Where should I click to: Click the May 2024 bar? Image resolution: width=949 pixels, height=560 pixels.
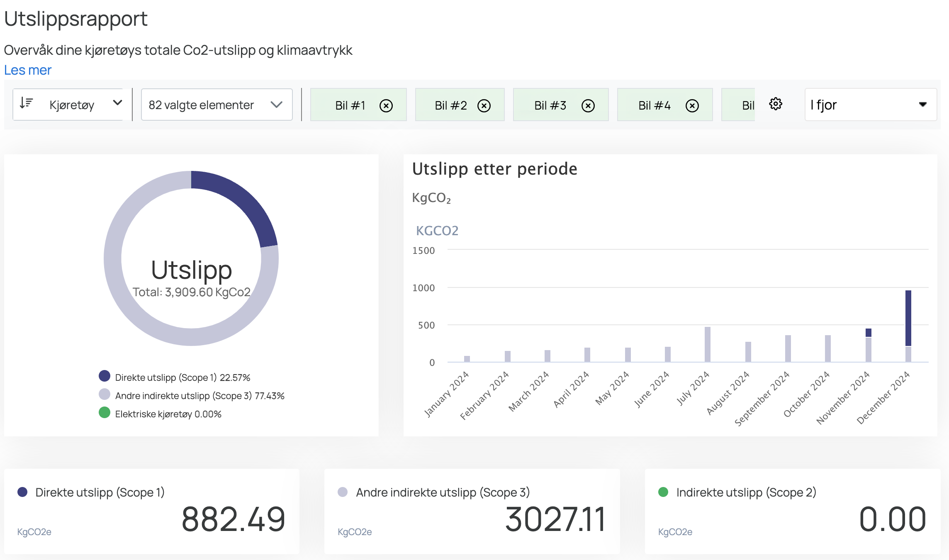click(628, 355)
